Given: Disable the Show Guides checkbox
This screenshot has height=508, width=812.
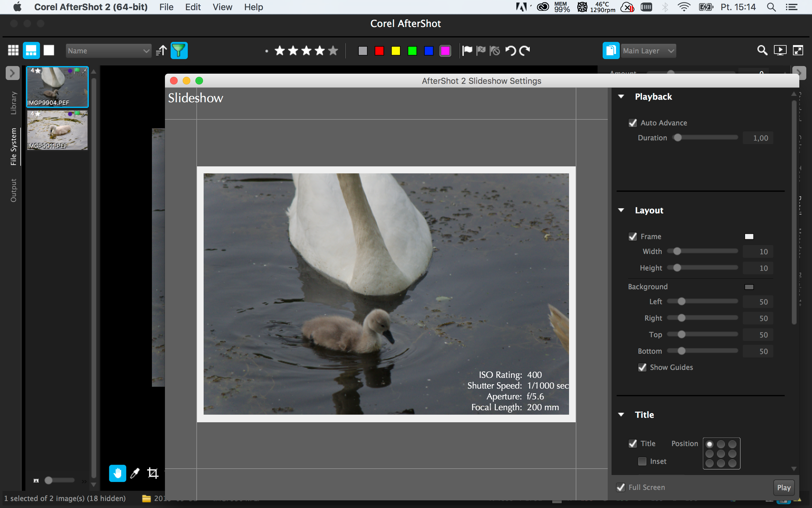Looking at the screenshot, I should tap(642, 367).
